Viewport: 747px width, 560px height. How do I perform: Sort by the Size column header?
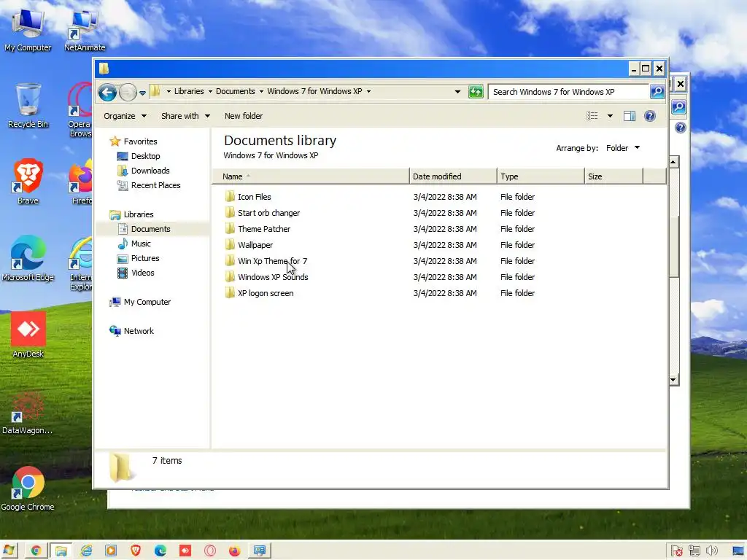coord(614,176)
